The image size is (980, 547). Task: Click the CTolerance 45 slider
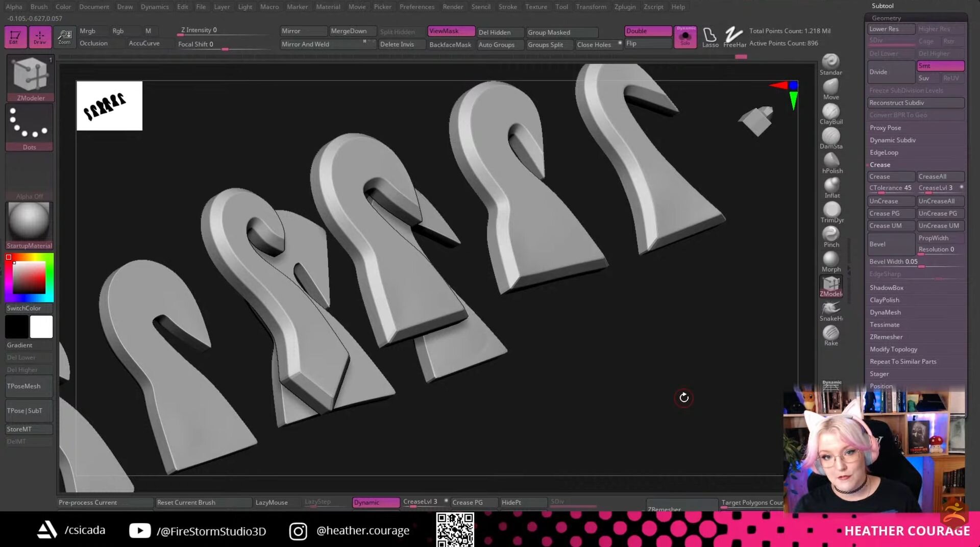point(891,188)
